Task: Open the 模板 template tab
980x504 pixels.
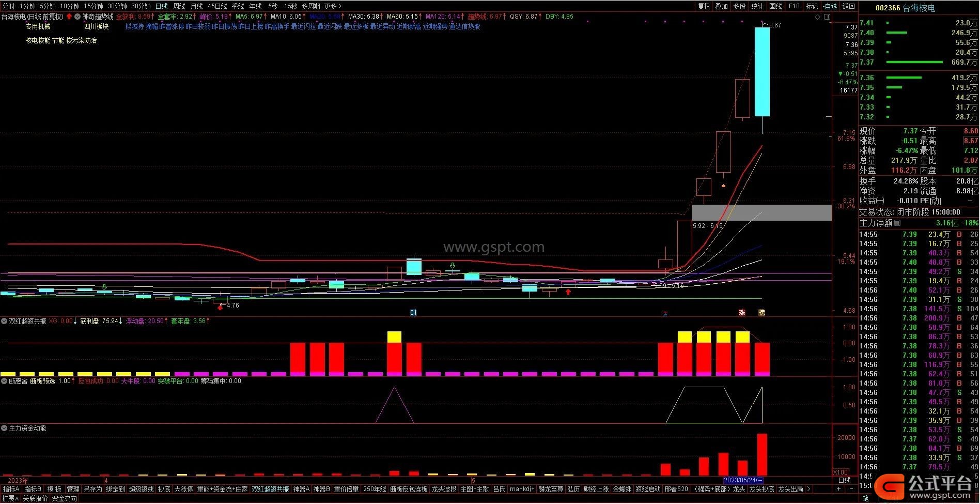Action: pos(54,488)
